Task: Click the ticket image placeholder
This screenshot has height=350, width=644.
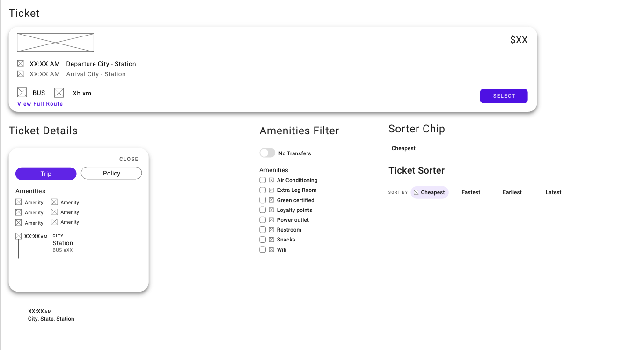Action: click(x=55, y=42)
